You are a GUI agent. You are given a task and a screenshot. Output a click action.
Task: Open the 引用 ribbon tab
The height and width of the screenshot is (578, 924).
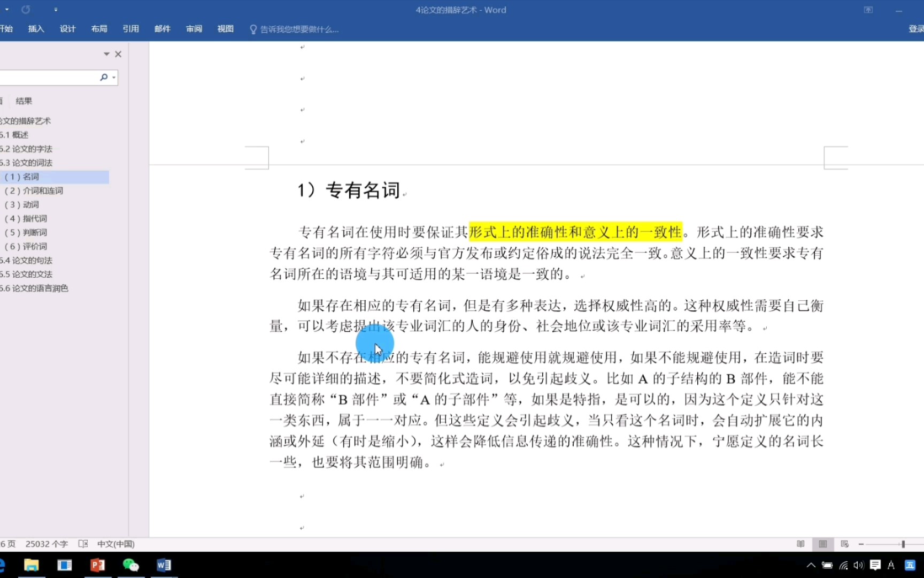click(x=130, y=29)
